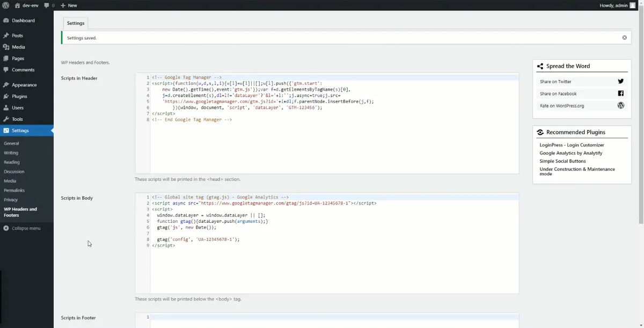Click the Appearance paintbrush icon
644x328 pixels.
6,85
